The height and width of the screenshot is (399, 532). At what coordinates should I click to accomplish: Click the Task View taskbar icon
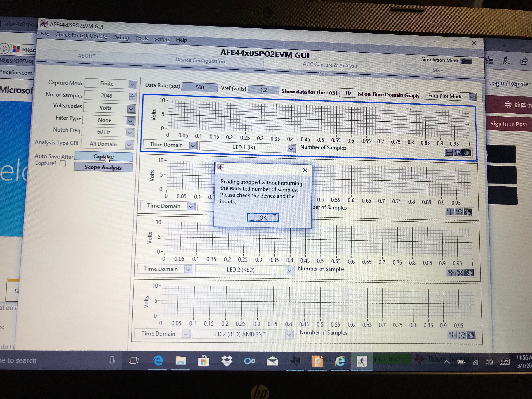(133, 360)
